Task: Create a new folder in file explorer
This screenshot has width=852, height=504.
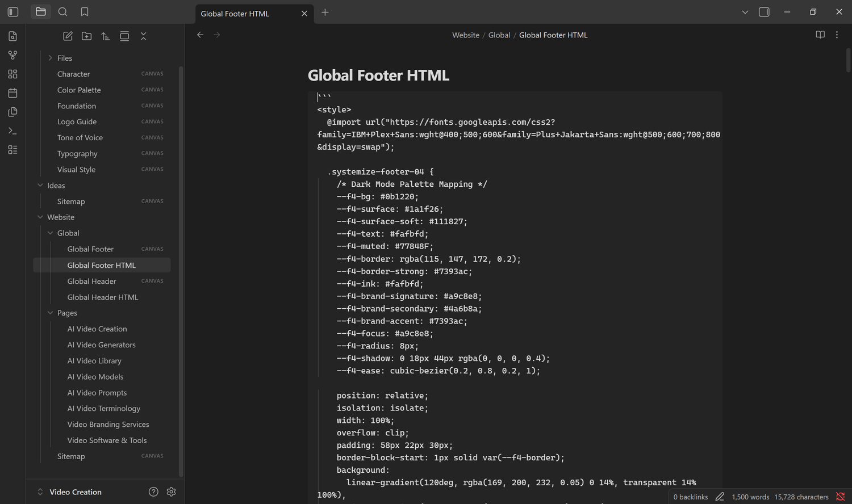Action: pyautogui.click(x=86, y=36)
